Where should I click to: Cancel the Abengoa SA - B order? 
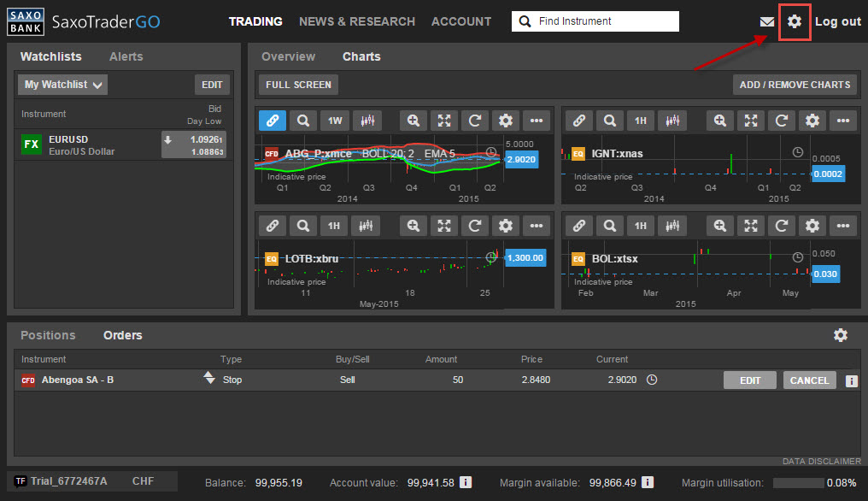click(809, 380)
